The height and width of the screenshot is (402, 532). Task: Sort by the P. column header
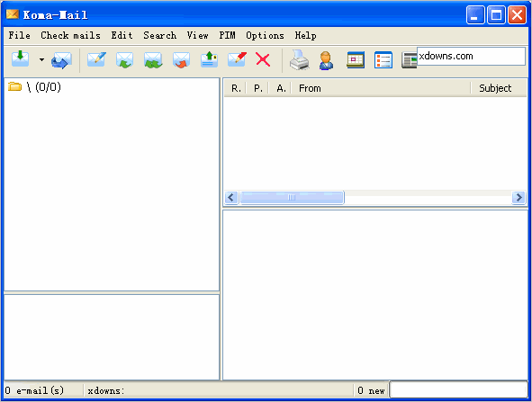point(257,88)
